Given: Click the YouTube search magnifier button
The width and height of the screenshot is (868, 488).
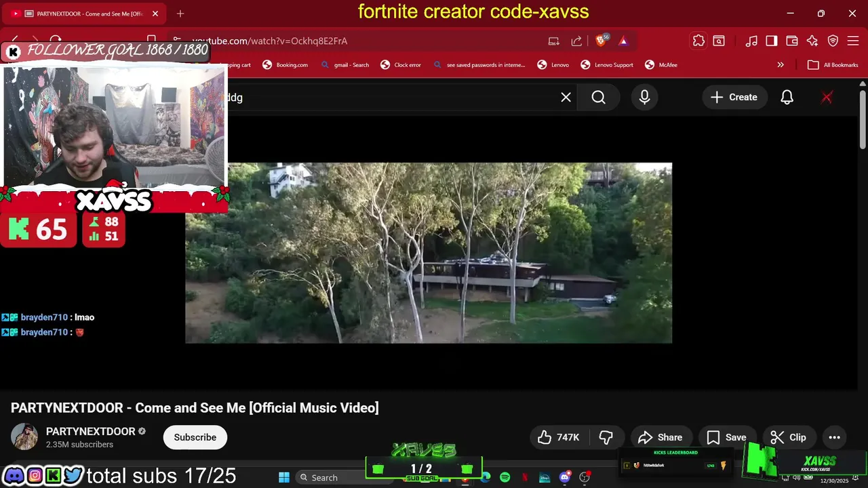Looking at the screenshot, I should (x=598, y=98).
